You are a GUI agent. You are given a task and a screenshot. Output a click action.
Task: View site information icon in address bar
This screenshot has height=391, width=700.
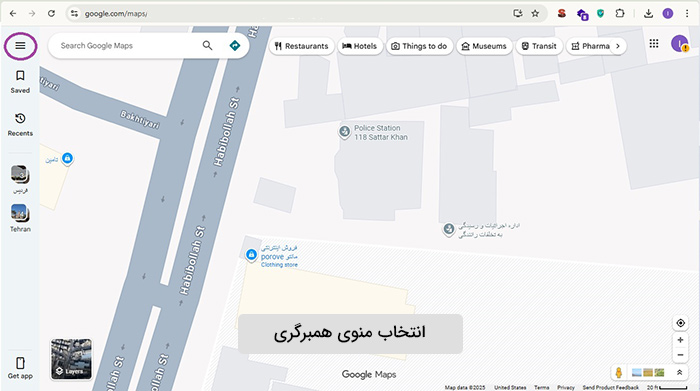(74, 13)
